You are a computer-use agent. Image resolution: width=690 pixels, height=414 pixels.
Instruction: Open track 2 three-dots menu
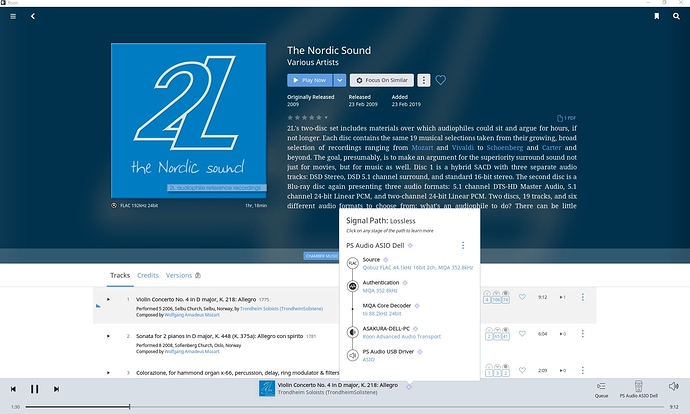[x=583, y=334]
